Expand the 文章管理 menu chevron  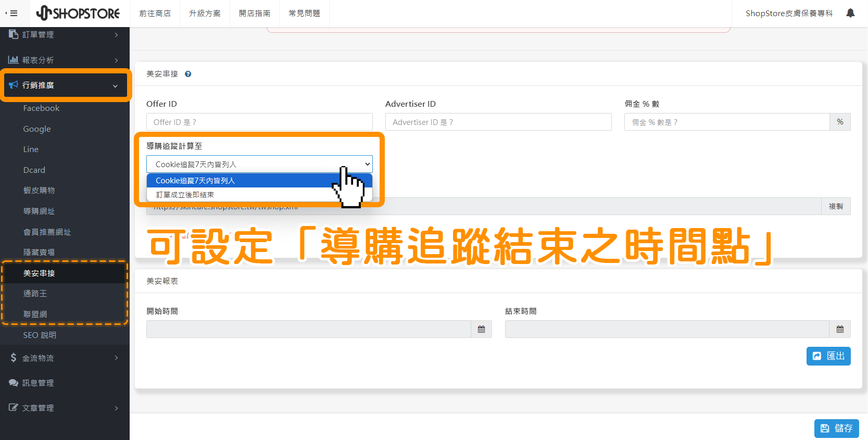point(116,408)
